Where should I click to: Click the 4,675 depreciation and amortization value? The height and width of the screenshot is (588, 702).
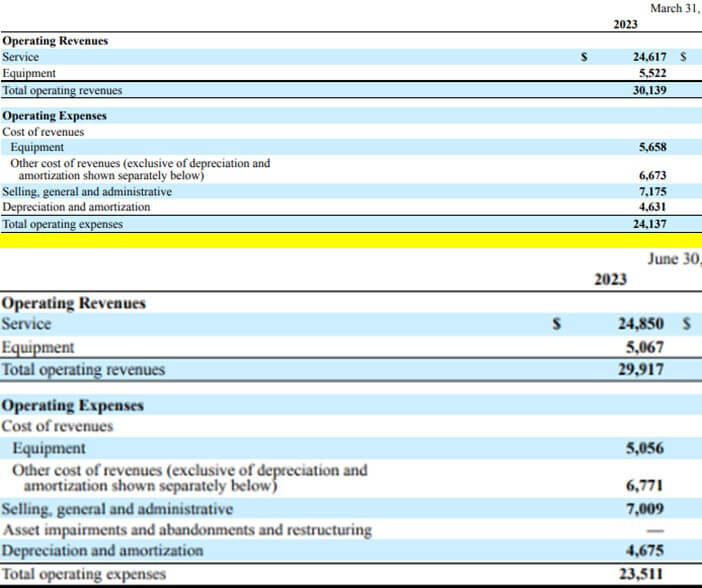(x=645, y=550)
